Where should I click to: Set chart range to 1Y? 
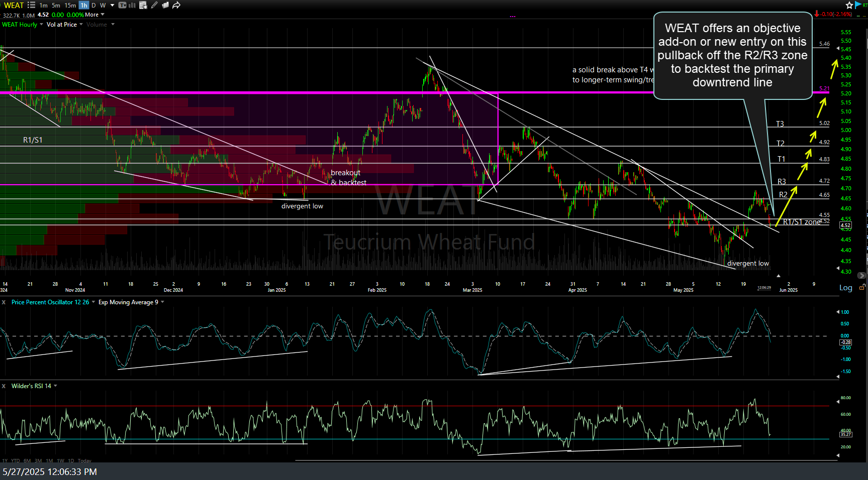click(x=5, y=460)
